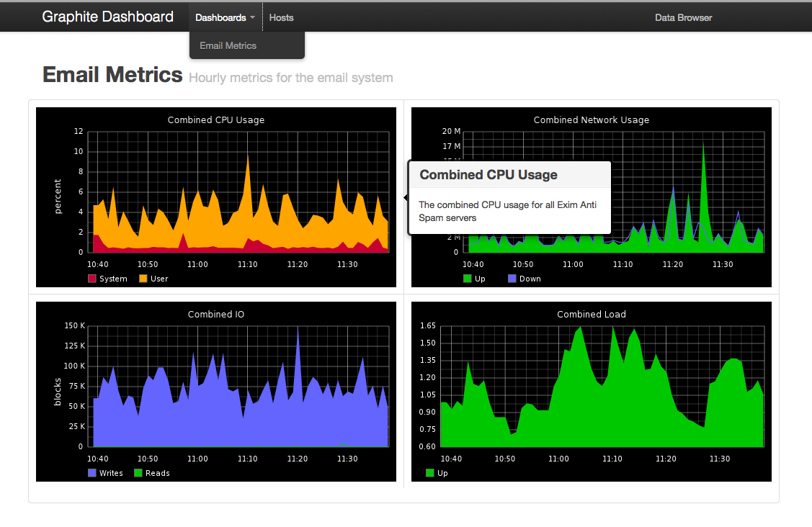812x527 pixels.
Task: Click the Combined IO chart title
Action: pos(216,314)
